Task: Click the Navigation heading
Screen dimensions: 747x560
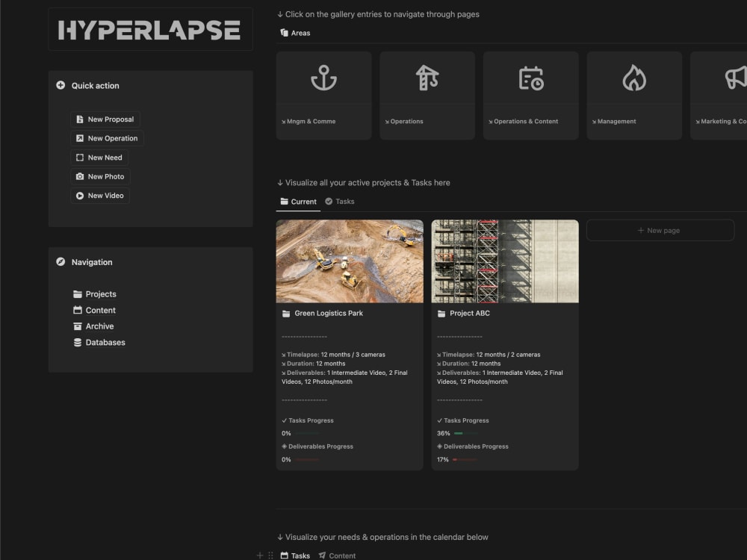Action: (x=92, y=262)
